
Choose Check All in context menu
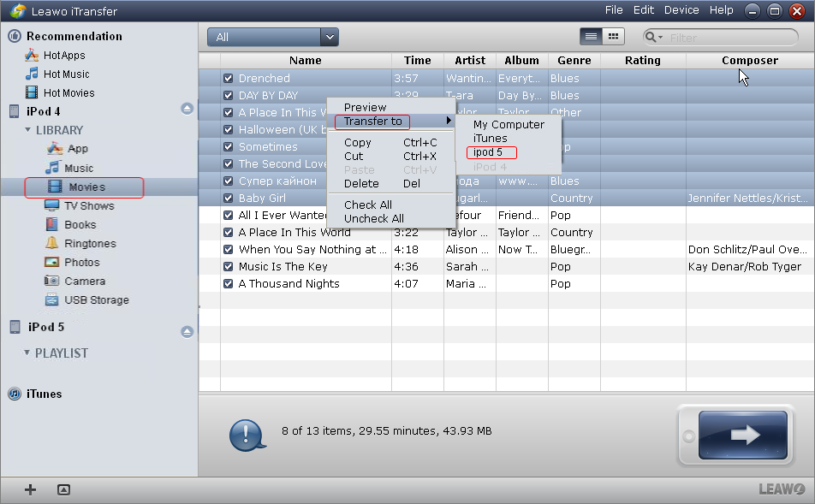click(x=391, y=205)
